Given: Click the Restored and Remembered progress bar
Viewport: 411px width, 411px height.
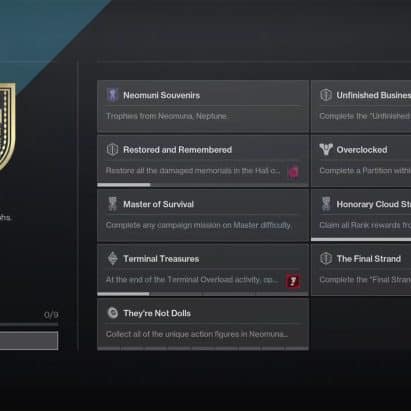Looking at the screenshot, I should pos(203,185).
